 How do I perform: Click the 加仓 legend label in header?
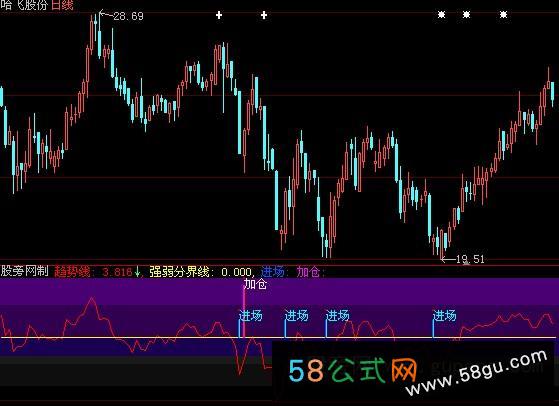click(308, 272)
